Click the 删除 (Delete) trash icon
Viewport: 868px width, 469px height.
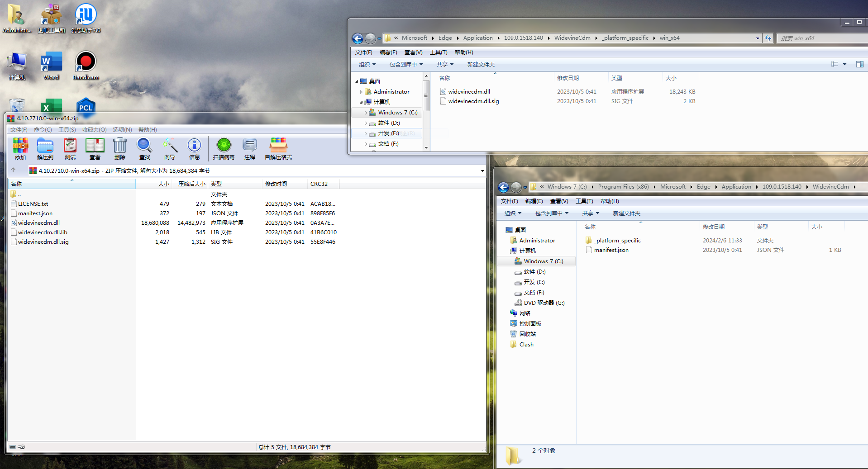click(120, 148)
